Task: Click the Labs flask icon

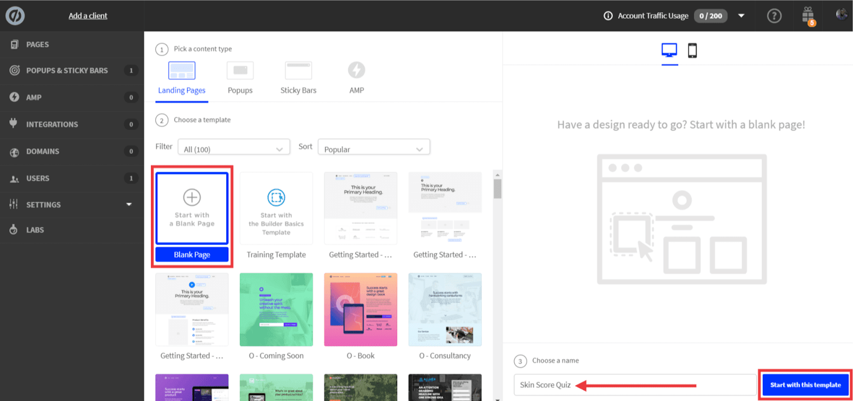Action: pyautogui.click(x=14, y=230)
